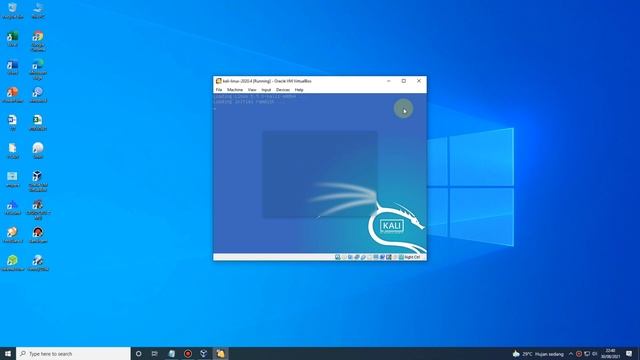Open the View menu
This screenshot has height=360, width=640.
click(252, 89)
